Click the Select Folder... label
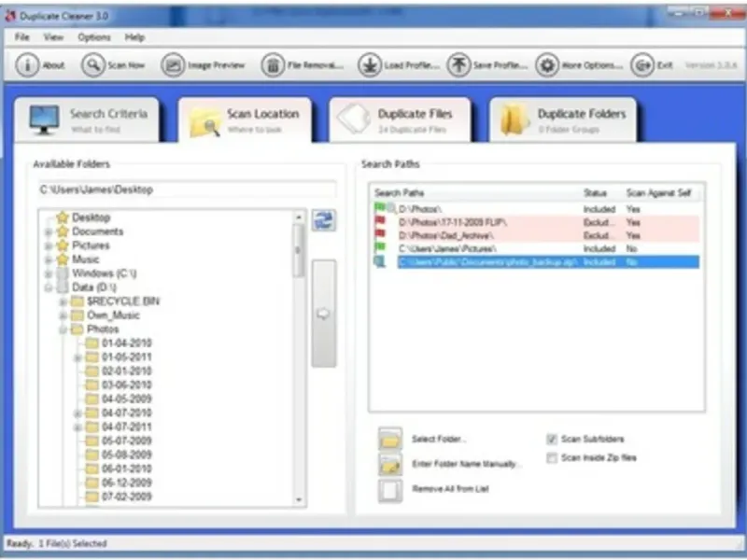 (x=439, y=439)
